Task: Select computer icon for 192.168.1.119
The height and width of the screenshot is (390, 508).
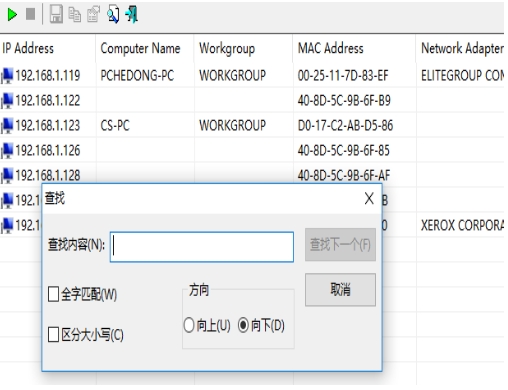Action: 7,76
